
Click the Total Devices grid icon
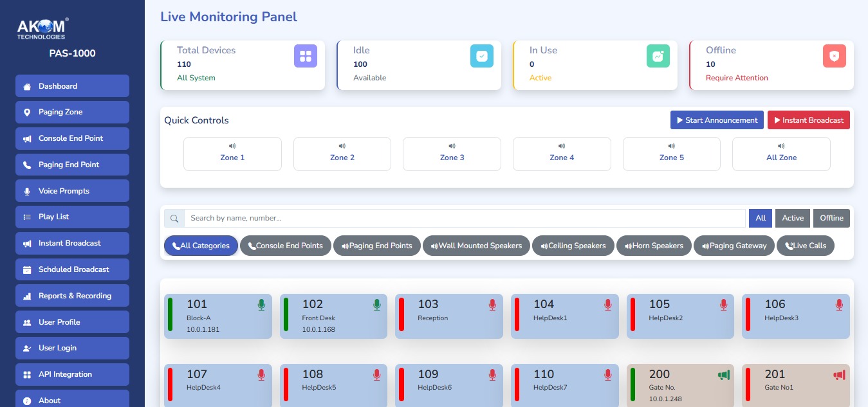click(306, 56)
